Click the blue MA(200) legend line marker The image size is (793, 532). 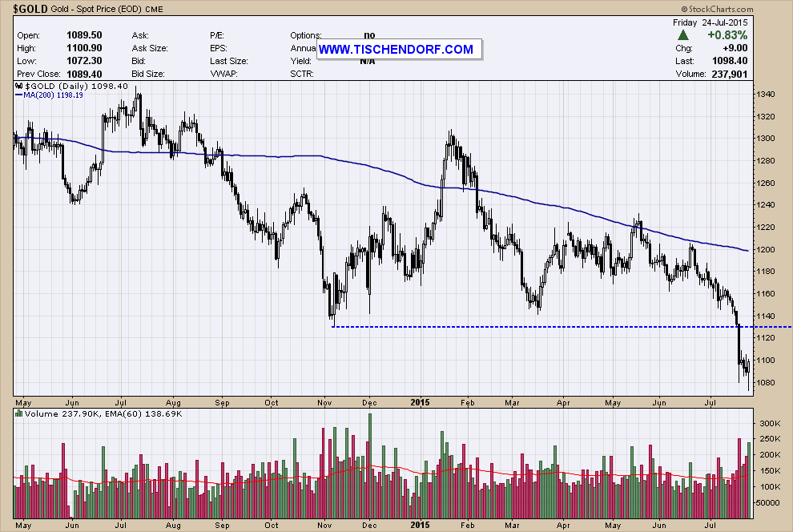[21, 95]
